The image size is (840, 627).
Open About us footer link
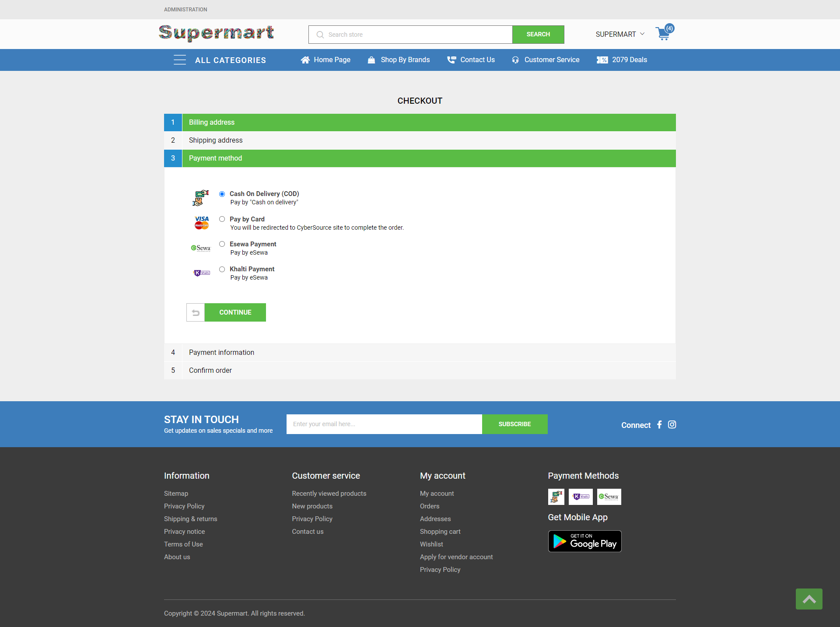[177, 557]
